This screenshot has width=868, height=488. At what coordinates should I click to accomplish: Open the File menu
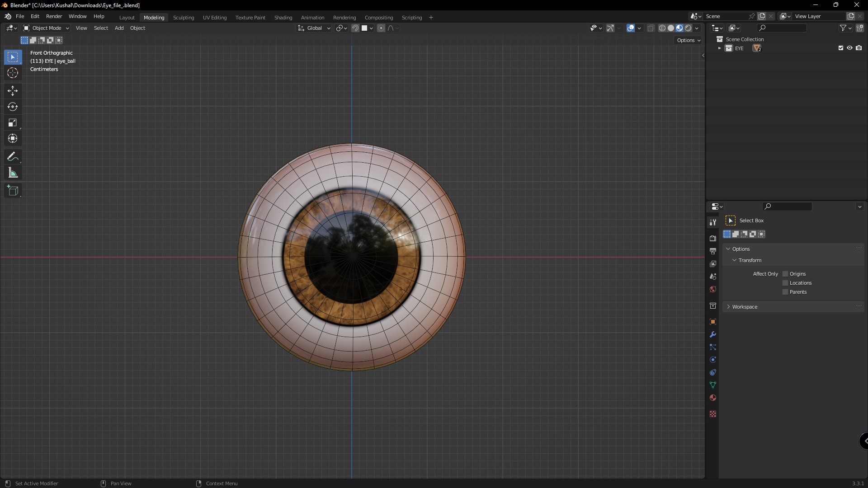pyautogui.click(x=20, y=16)
